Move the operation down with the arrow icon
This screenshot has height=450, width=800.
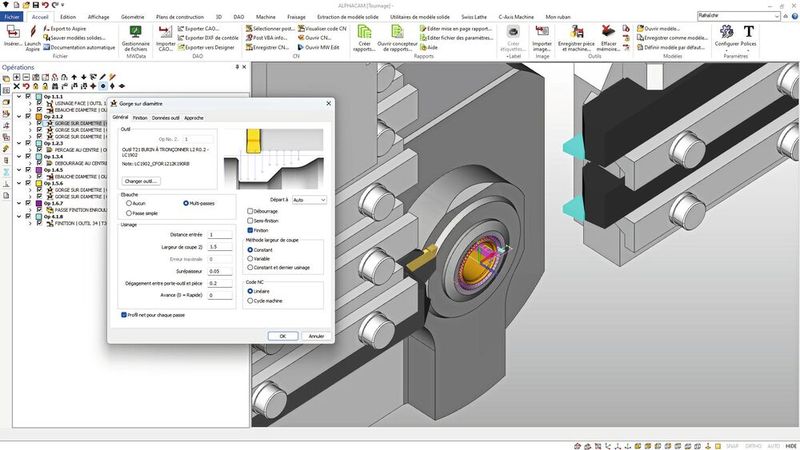[x=84, y=77]
